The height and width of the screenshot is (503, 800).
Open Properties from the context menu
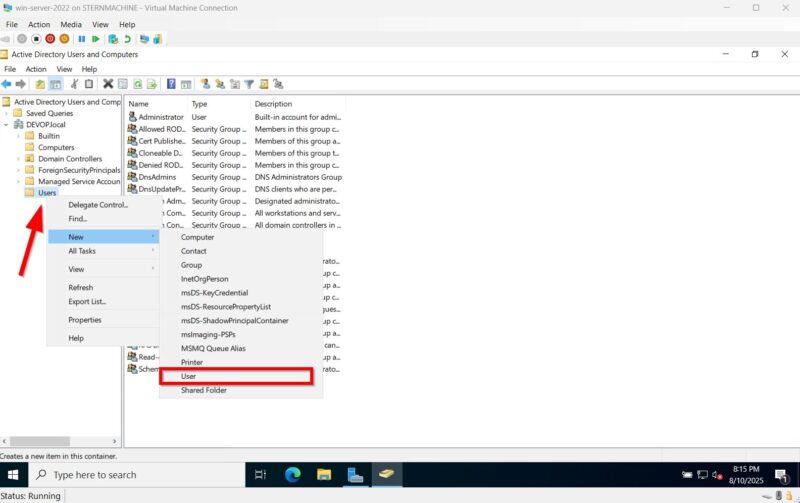click(x=104, y=320)
